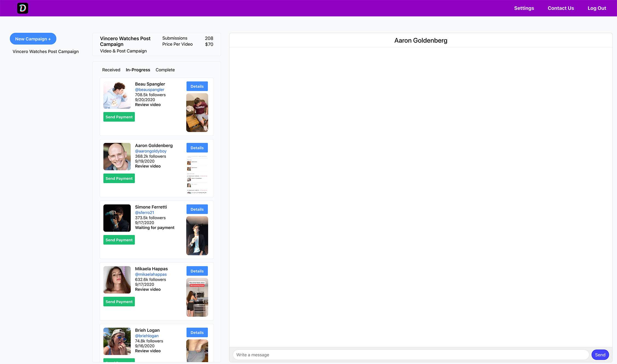617x364 pixels.
Task: Open Brieh Logan's profile picture
Action: [x=117, y=341]
